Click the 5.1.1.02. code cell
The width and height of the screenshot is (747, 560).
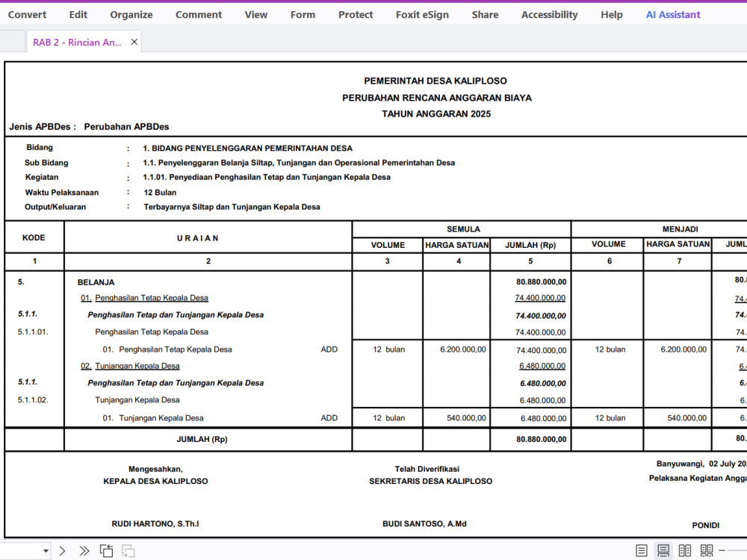33,400
